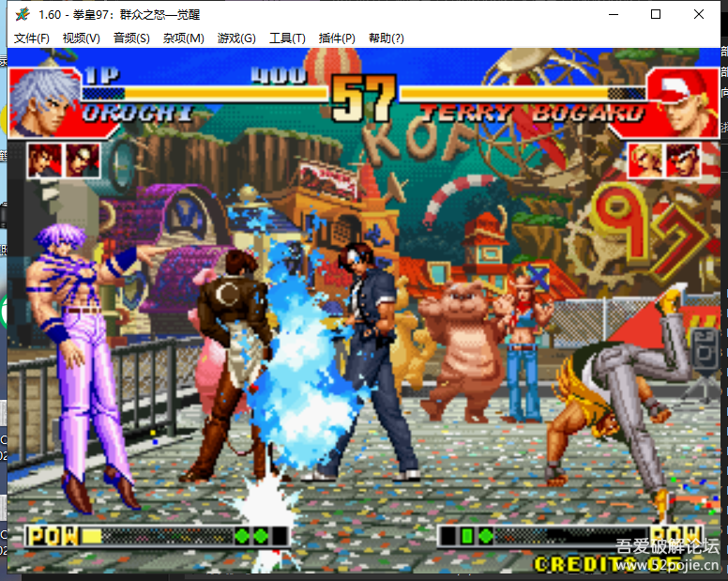Open the 杂项(M) menu
The width and height of the screenshot is (728, 581).
pyautogui.click(x=183, y=38)
